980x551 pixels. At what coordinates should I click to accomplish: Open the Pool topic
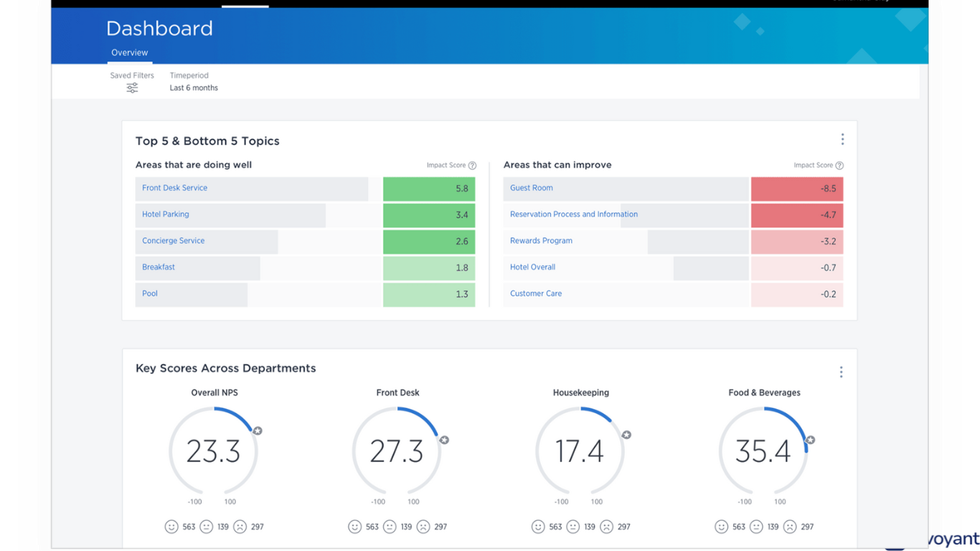click(149, 293)
